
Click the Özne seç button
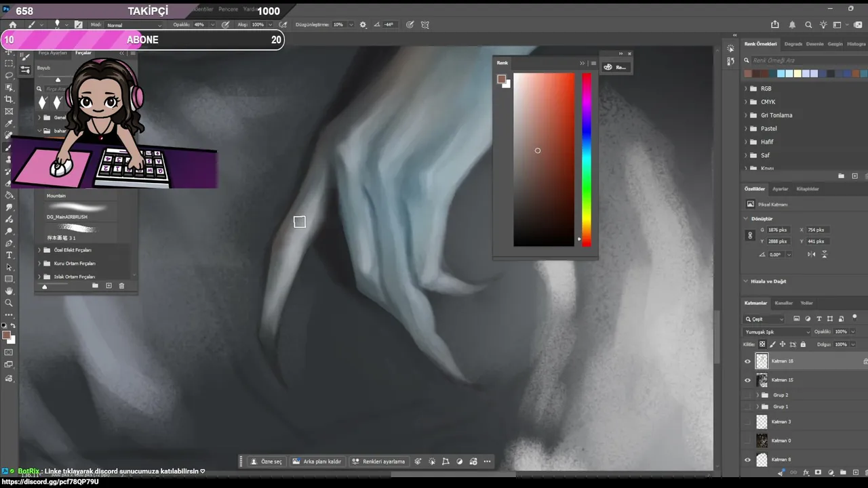[266, 462]
